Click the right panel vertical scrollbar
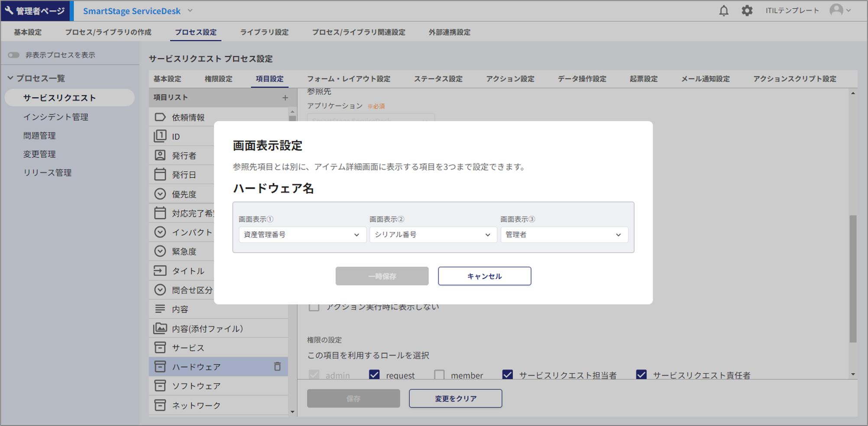 tap(852, 277)
